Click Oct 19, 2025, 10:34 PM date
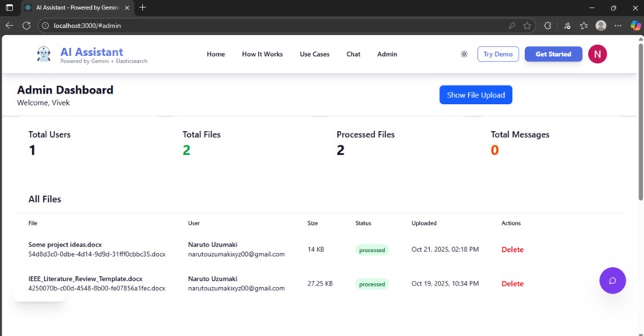Screen dimensions: 644x336 (445, 283)
